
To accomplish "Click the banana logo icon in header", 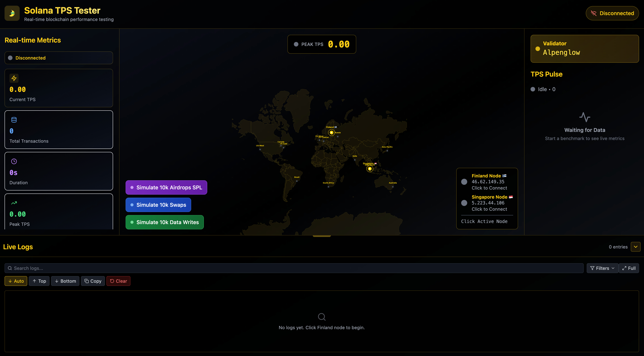I will click(x=12, y=13).
